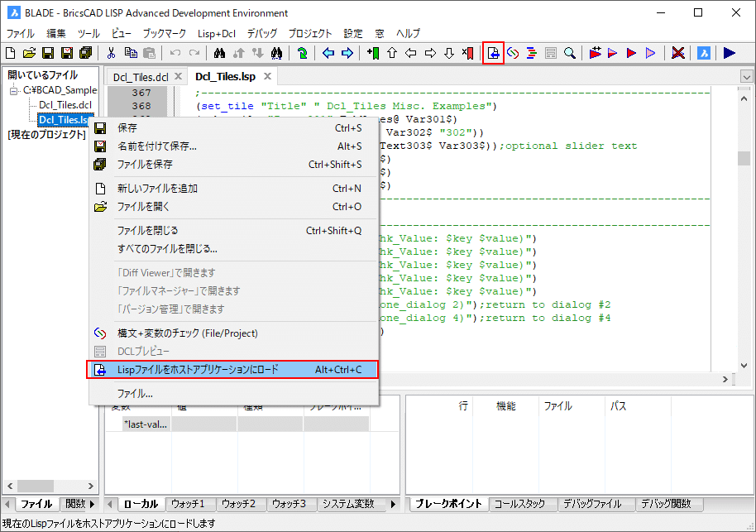The width and height of the screenshot is (756, 532).
Task: Close the Dcl_Tiles.lsp editor tab
Action: click(x=268, y=76)
